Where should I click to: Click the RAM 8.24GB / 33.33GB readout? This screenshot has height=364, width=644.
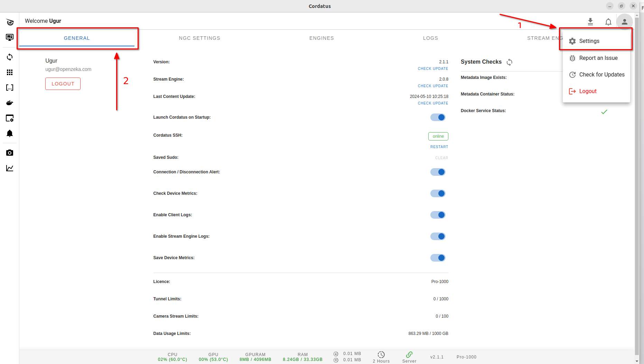pos(303,357)
